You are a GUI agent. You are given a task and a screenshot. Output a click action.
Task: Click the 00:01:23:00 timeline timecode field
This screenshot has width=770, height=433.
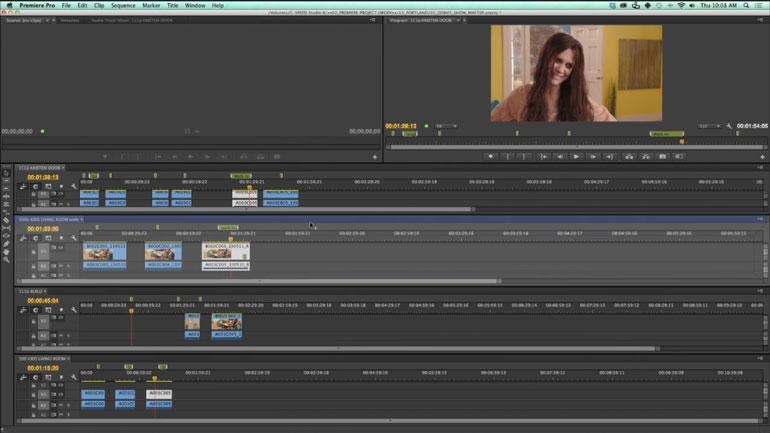tap(43, 229)
